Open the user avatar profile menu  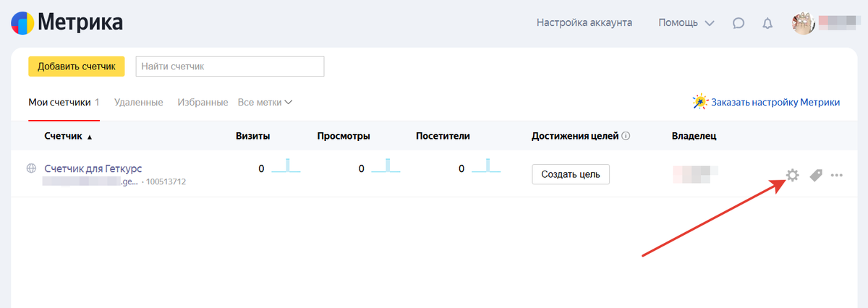[x=804, y=22]
